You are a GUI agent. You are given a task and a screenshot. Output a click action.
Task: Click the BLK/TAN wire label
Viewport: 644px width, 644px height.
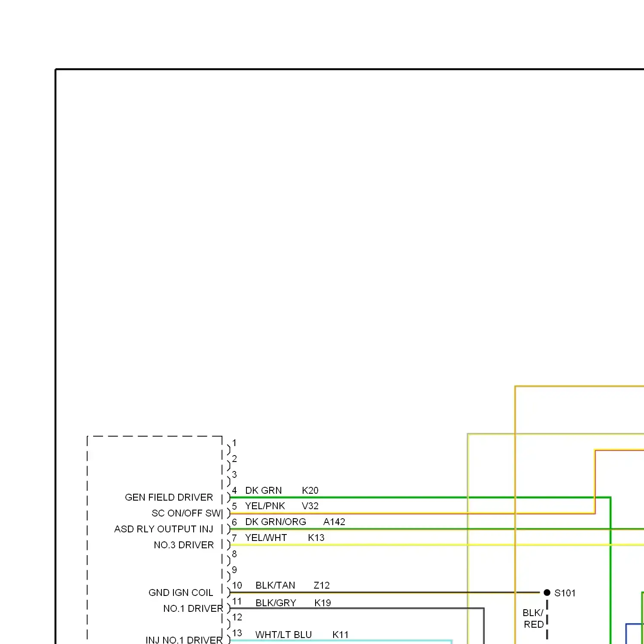point(275,585)
